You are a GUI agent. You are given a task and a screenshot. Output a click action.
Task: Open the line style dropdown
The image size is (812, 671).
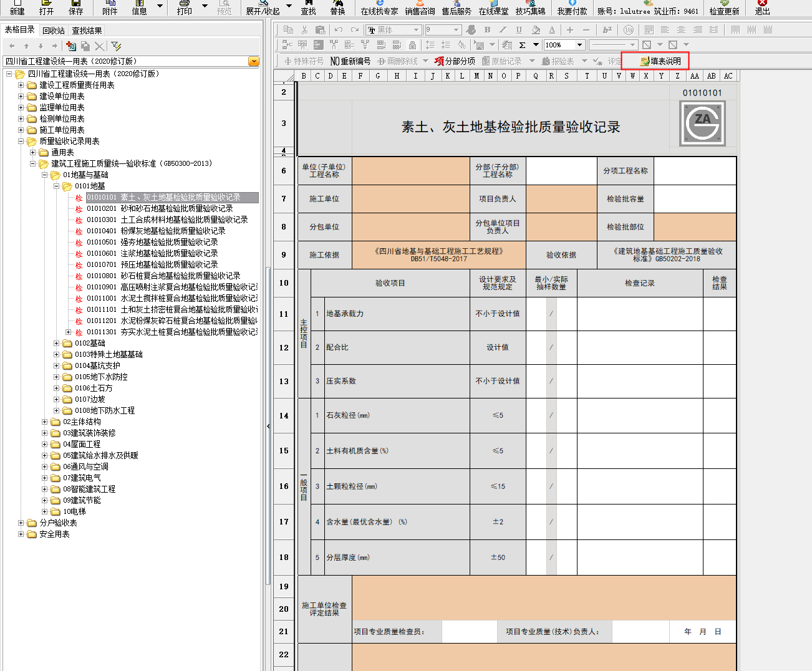[632, 45]
